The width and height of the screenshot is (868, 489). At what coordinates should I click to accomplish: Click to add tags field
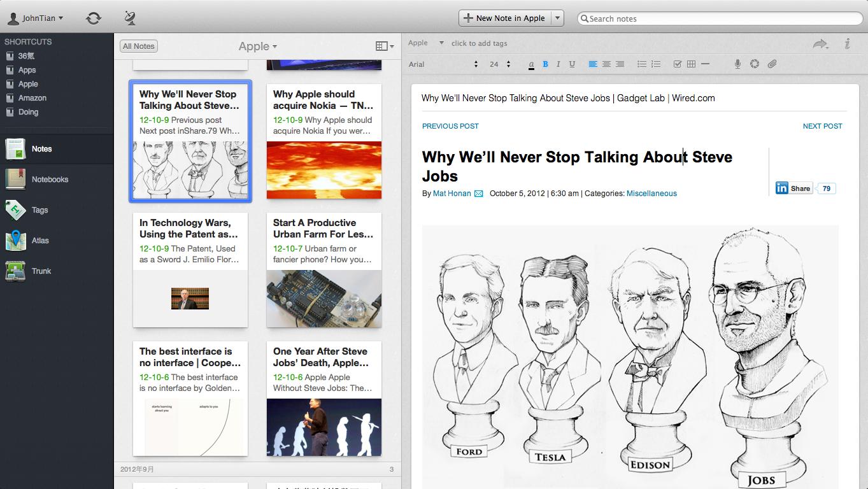479,43
